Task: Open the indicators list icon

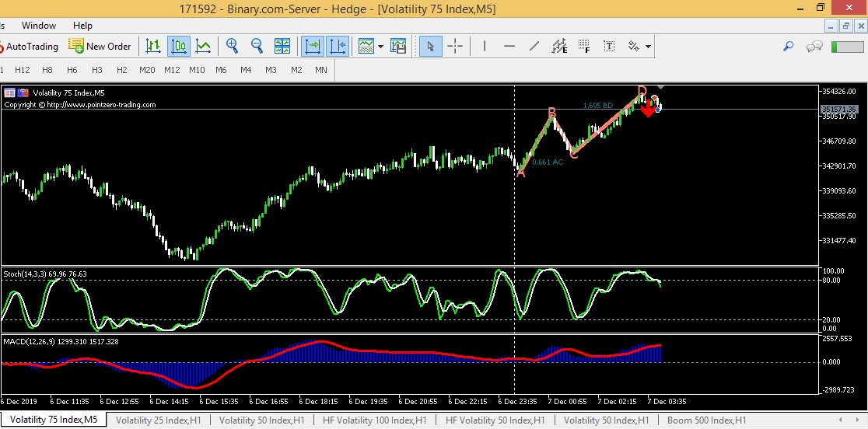Action: (x=366, y=47)
